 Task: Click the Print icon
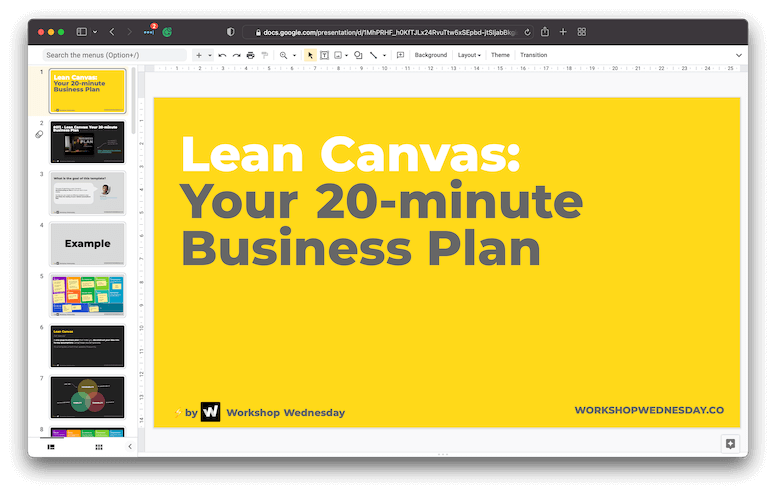click(x=250, y=55)
